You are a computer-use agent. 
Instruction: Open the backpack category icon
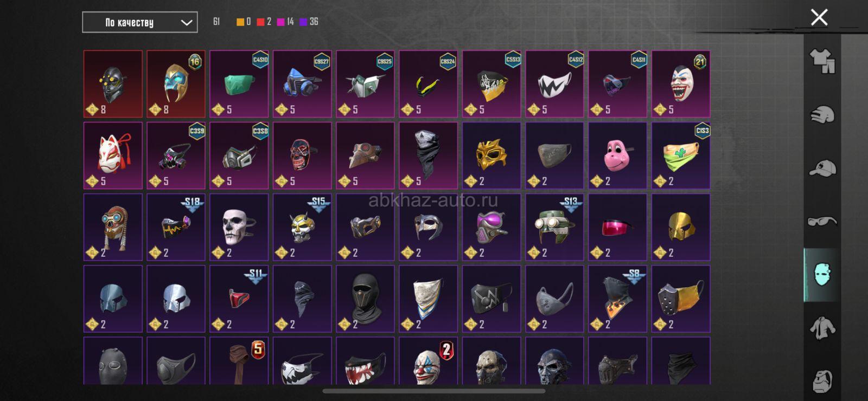(x=822, y=381)
